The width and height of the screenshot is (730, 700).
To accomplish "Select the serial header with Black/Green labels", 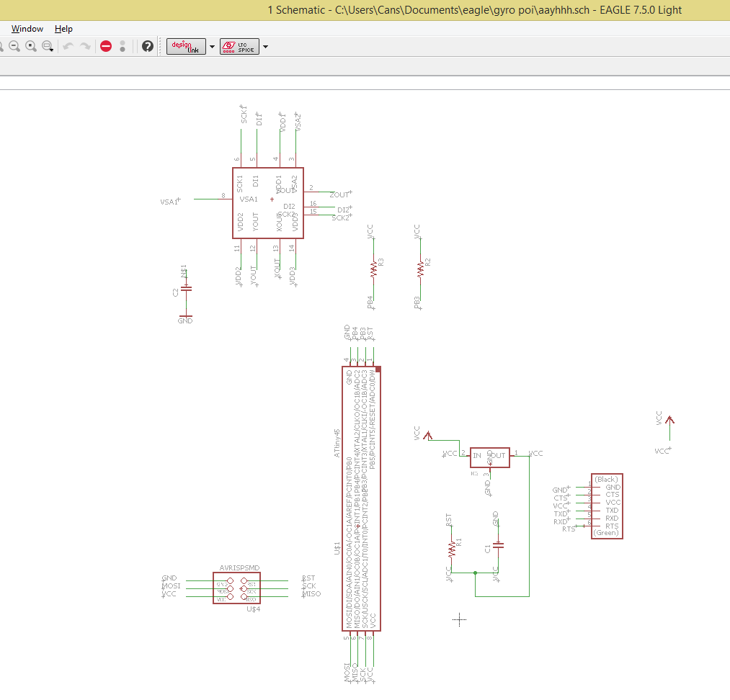I will (607, 506).
